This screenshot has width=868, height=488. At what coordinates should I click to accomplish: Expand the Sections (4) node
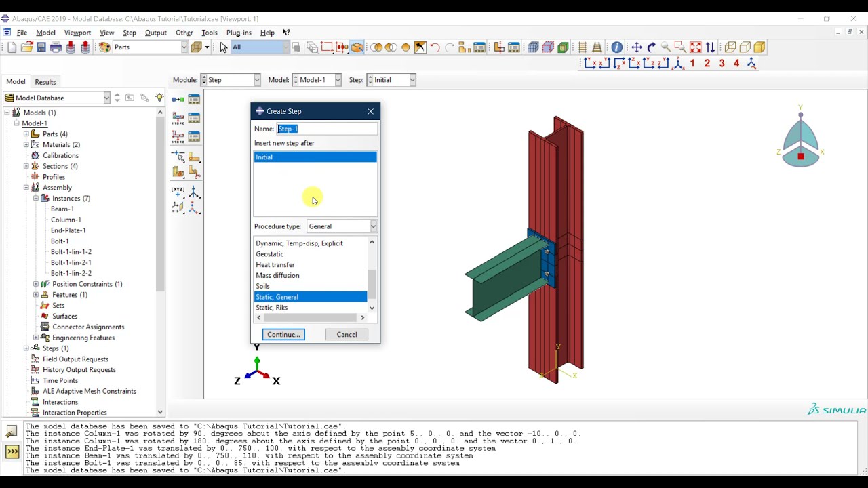[x=26, y=166]
